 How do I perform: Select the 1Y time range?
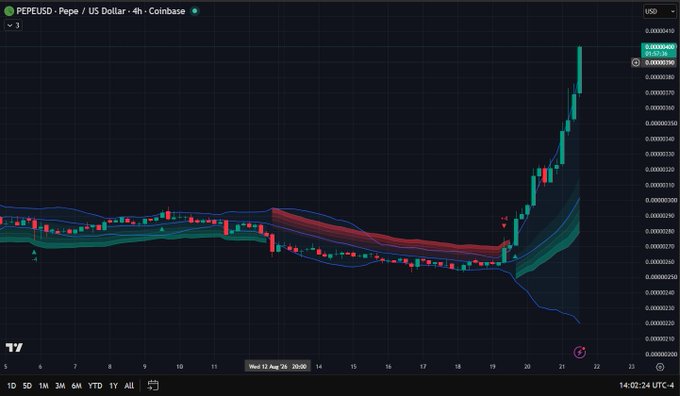[x=113, y=386]
